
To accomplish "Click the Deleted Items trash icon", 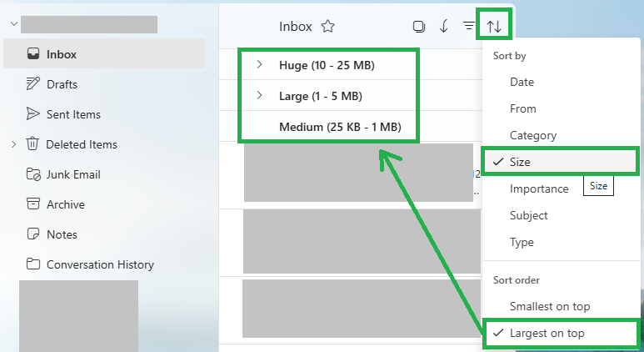I will point(32,144).
